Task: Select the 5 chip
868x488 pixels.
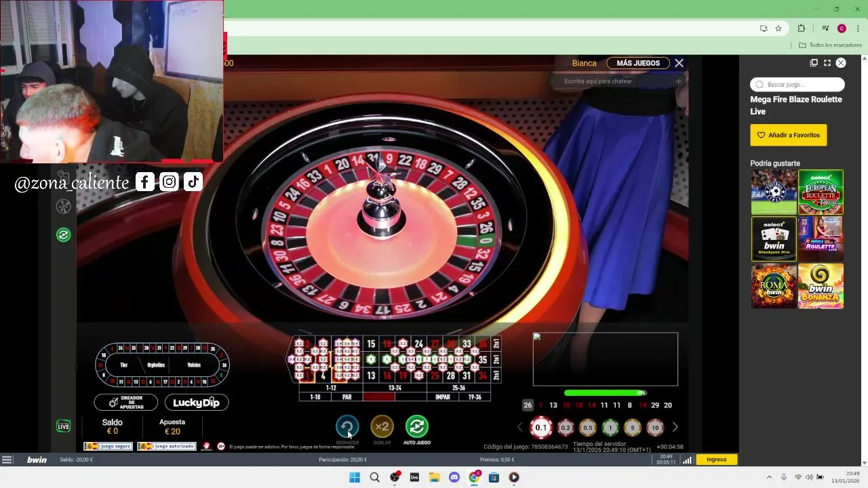Action: click(x=633, y=428)
